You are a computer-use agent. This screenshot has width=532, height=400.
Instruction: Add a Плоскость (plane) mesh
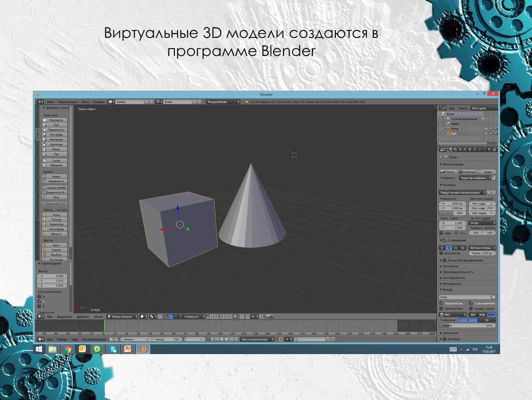tap(55, 120)
